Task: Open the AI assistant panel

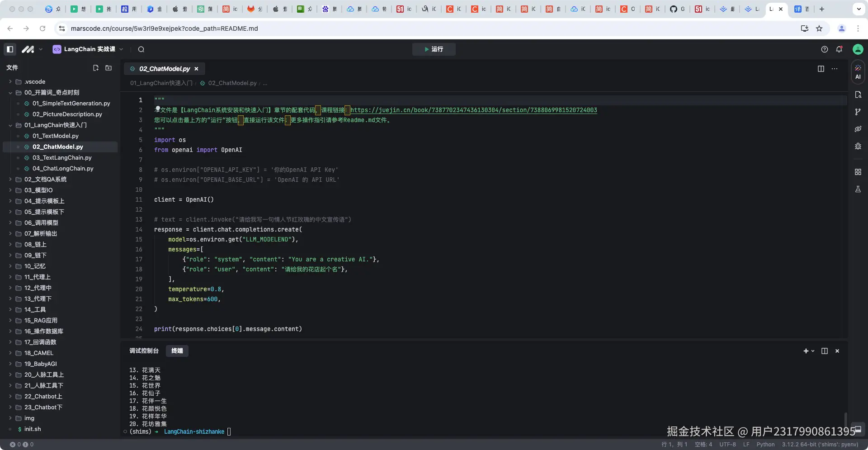Action: pyautogui.click(x=858, y=72)
